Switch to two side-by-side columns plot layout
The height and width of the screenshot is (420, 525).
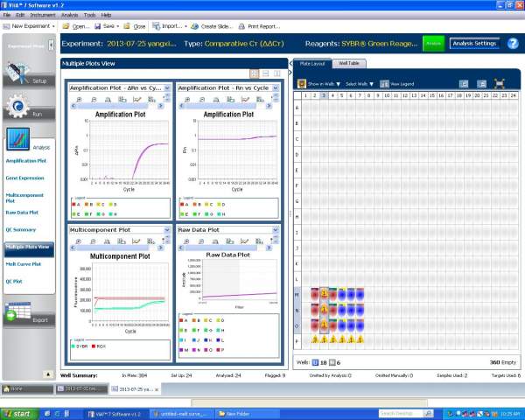(276, 73)
